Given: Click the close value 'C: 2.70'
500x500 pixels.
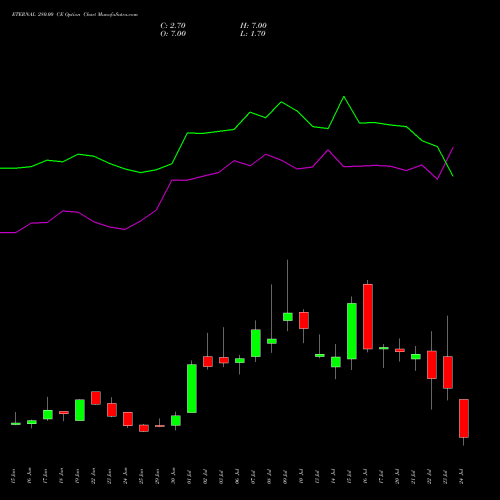Looking at the screenshot, I should [173, 26].
